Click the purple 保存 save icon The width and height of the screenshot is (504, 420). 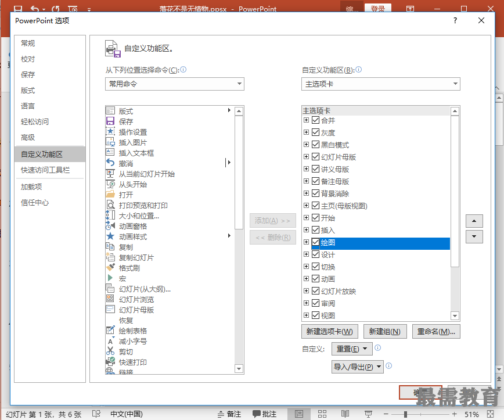[x=110, y=121]
